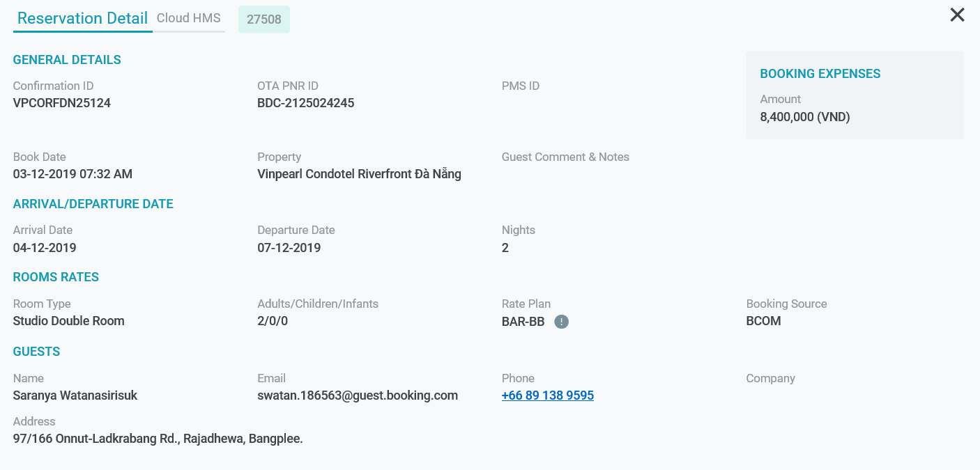Viewport: 980px width, 470px height.
Task: Close the Reservation Detail dialog
Action: [957, 15]
